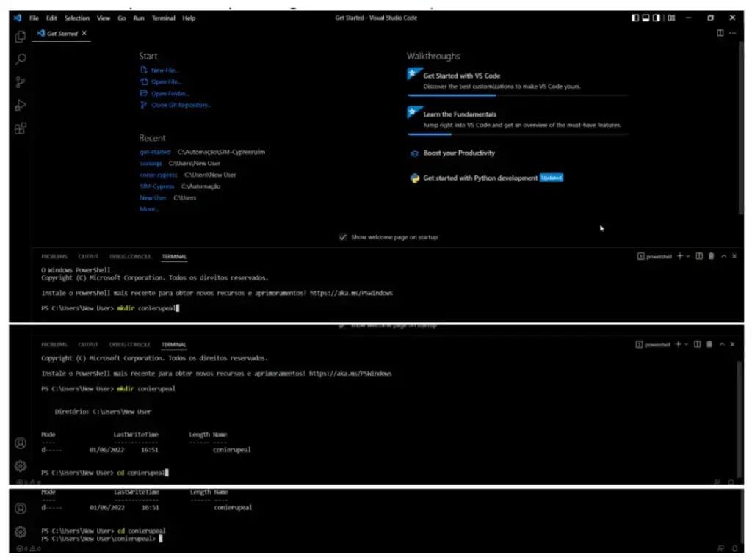Close the Get Started editor tab
752x560 pixels.
[x=84, y=34]
